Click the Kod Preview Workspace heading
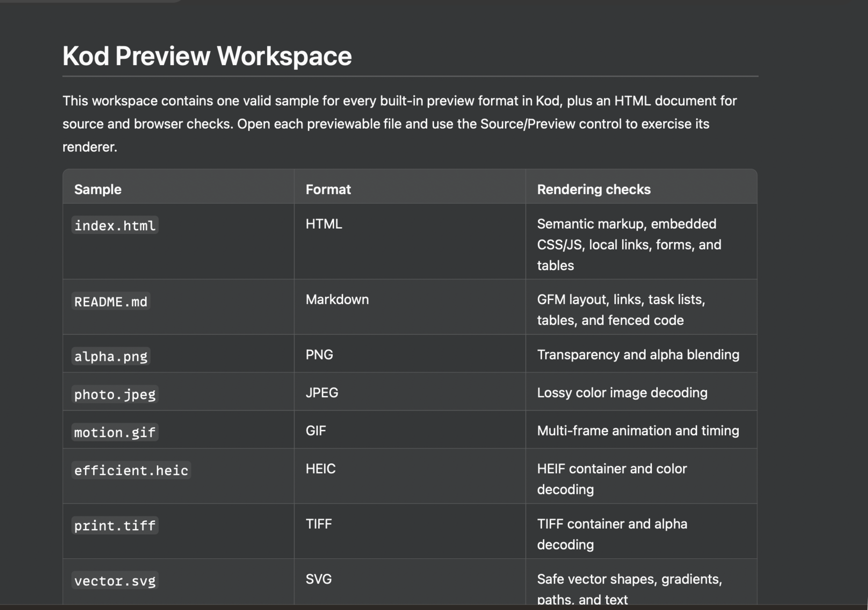Viewport: 868px width, 610px height. pos(207,56)
